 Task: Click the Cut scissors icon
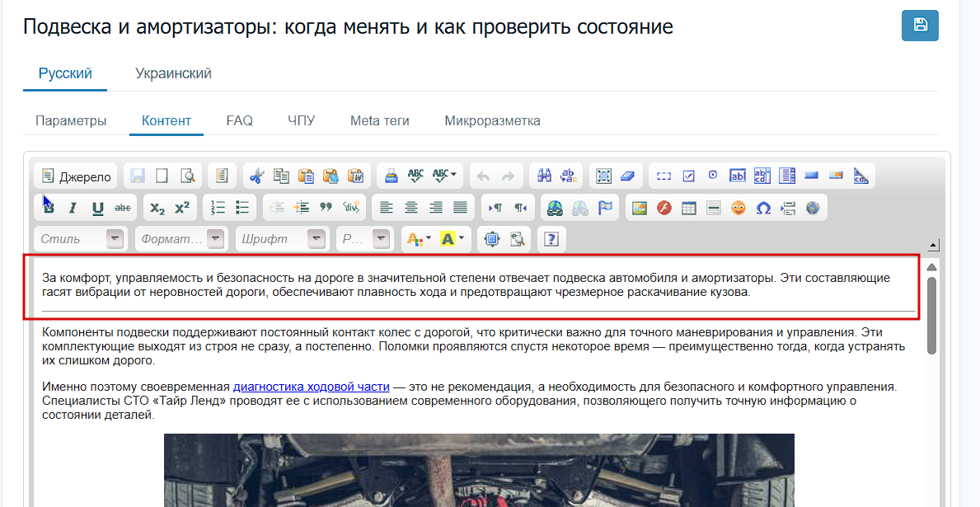[256, 176]
